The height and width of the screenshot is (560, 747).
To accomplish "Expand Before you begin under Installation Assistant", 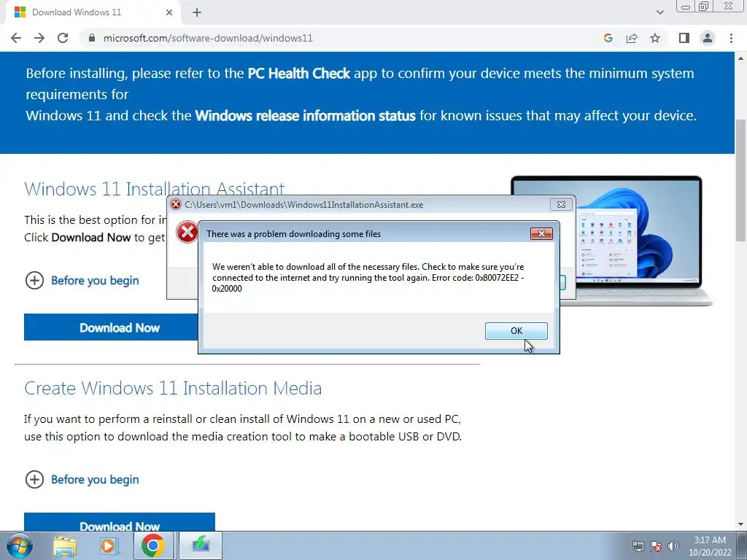I will 82,281.
